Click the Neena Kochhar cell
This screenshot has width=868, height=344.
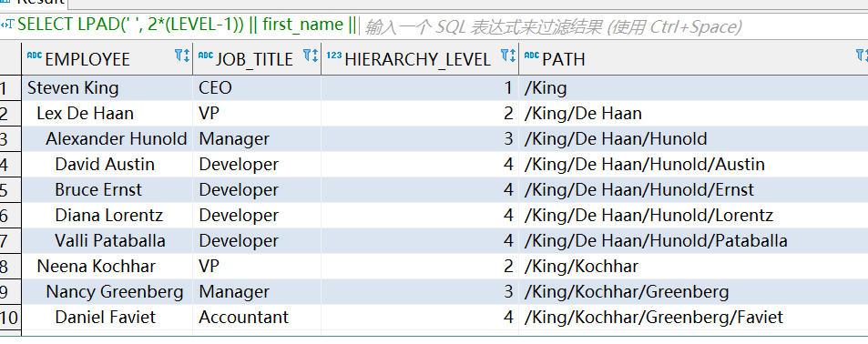(107, 266)
